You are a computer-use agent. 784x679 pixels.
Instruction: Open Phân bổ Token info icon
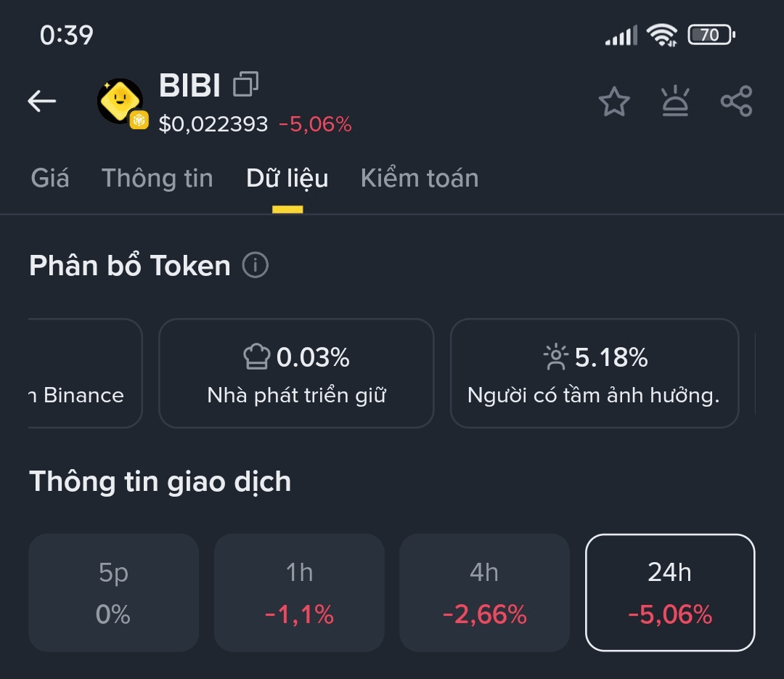(256, 266)
